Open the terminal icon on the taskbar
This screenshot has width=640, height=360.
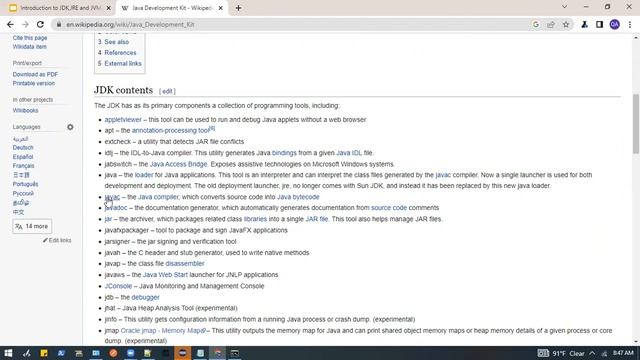(x=235, y=353)
